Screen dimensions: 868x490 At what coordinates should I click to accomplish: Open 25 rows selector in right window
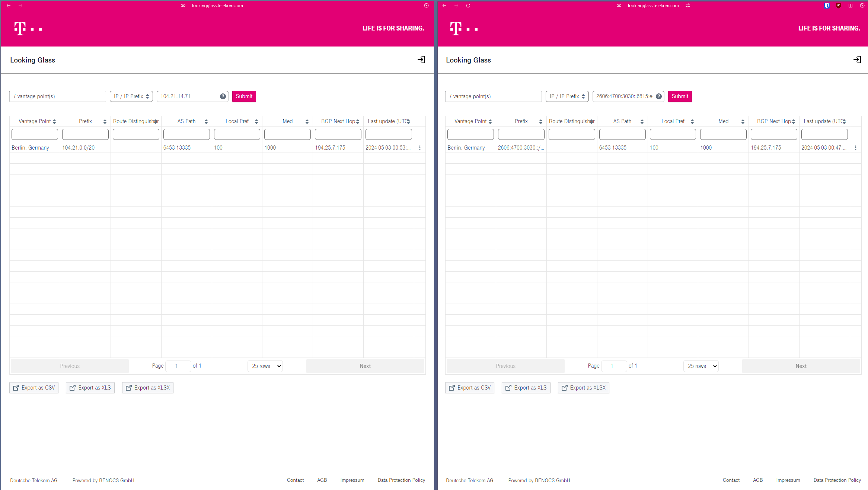click(701, 366)
